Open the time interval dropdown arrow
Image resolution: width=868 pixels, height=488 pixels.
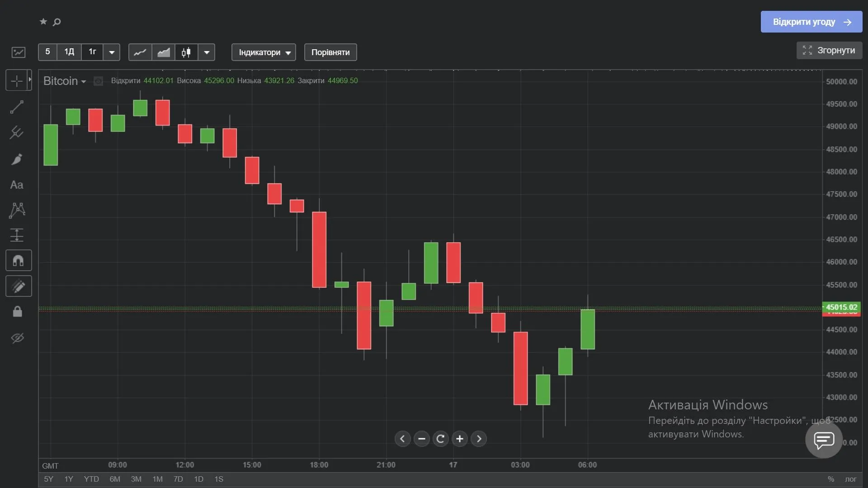[112, 52]
